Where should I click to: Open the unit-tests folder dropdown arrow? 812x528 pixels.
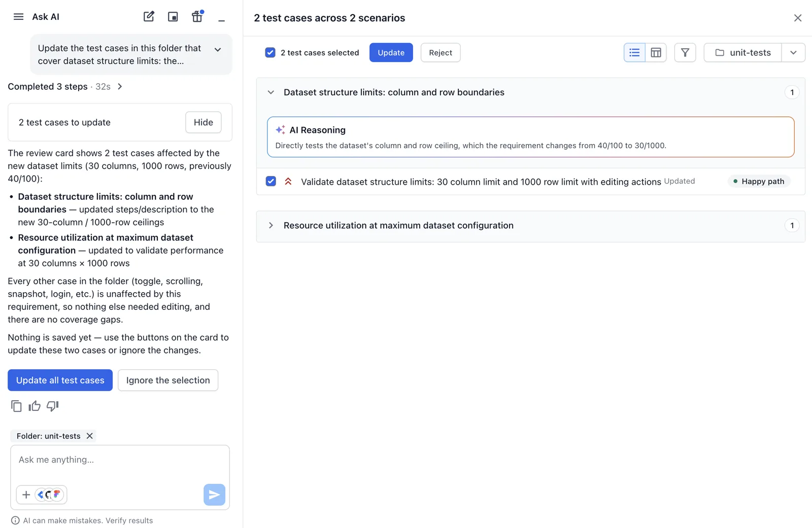(x=793, y=53)
